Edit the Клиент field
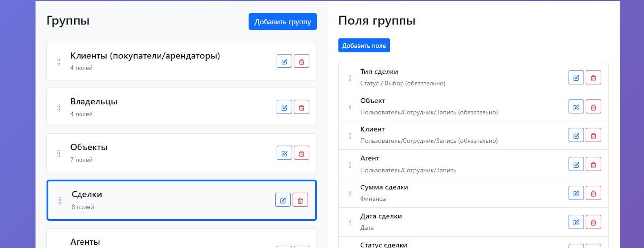The image size is (644, 248). click(576, 135)
